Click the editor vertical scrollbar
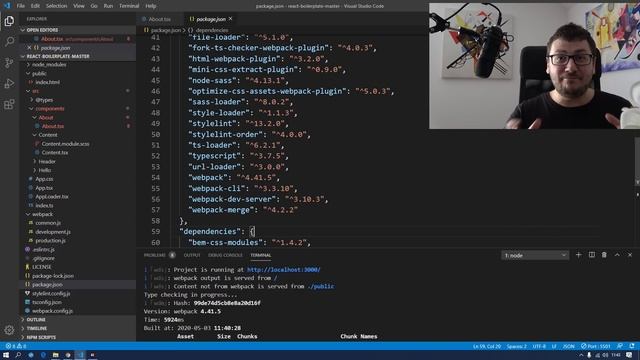Viewport: 640px width, 360px height. (x=637, y=161)
